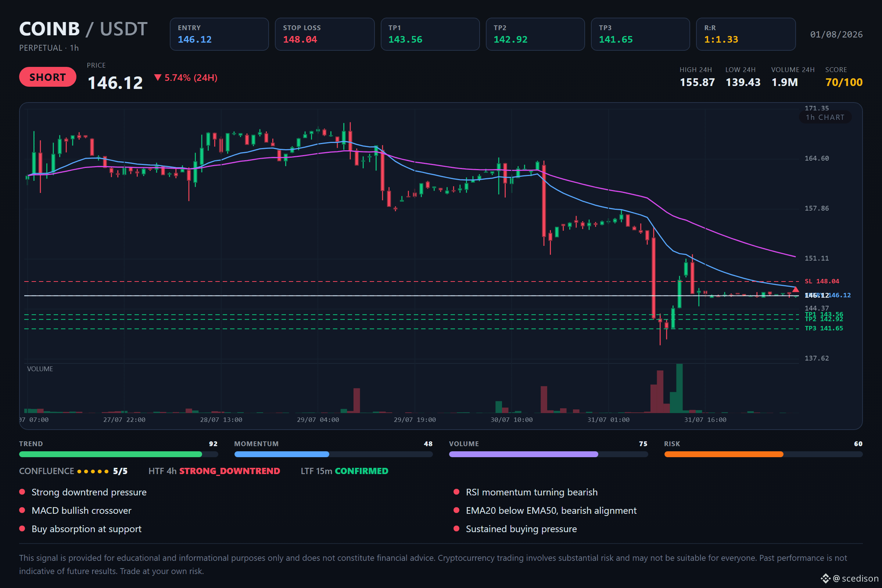Click the 'Buy absorption at support' reason

point(86,529)
